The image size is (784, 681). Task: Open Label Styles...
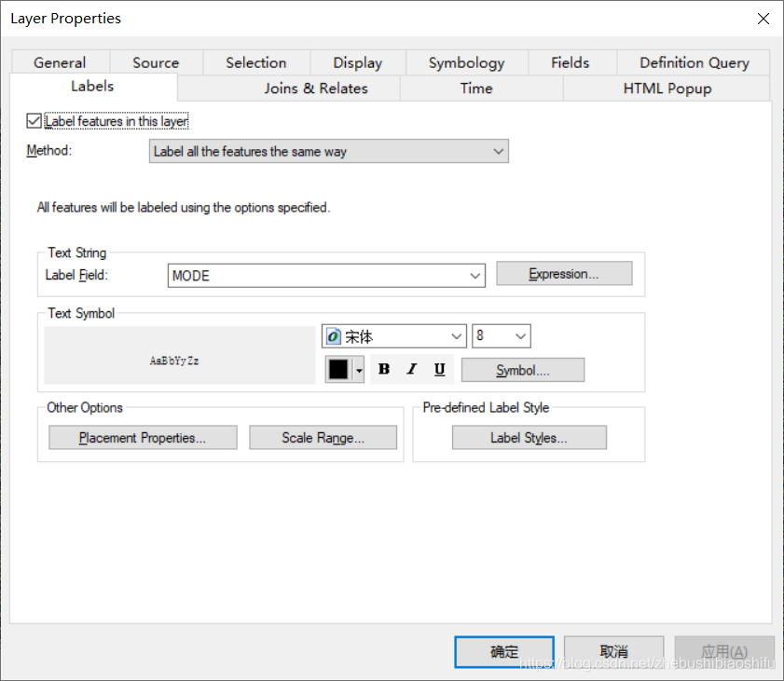(529, 438)
